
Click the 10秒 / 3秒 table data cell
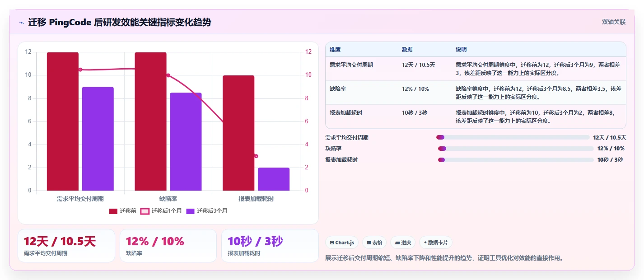tap(414, 113)
